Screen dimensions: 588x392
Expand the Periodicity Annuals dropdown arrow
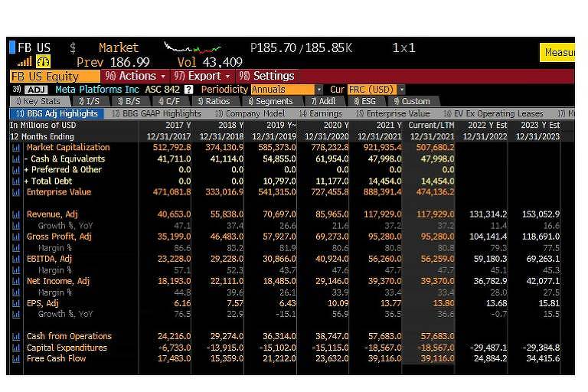[318, 90]
